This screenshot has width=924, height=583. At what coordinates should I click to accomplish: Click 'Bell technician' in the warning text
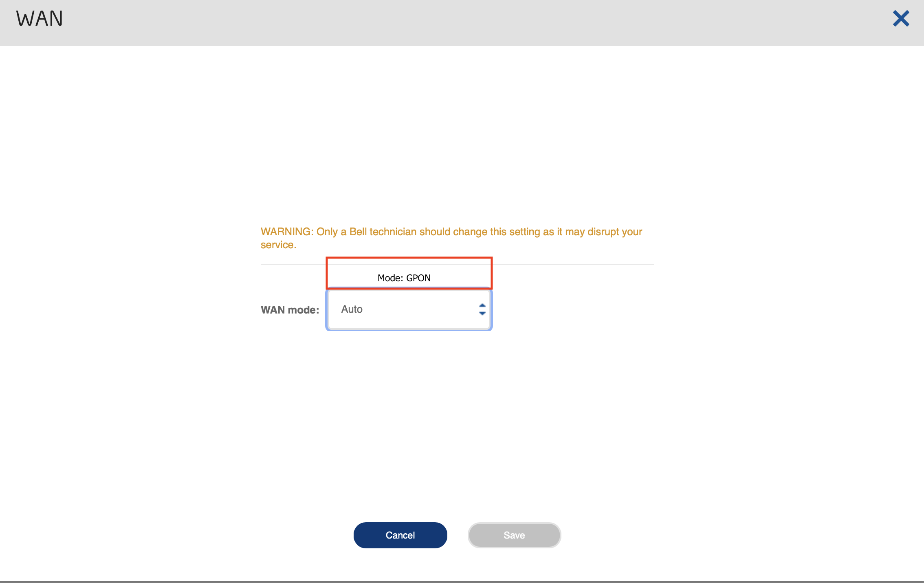(x=383, y=232)
